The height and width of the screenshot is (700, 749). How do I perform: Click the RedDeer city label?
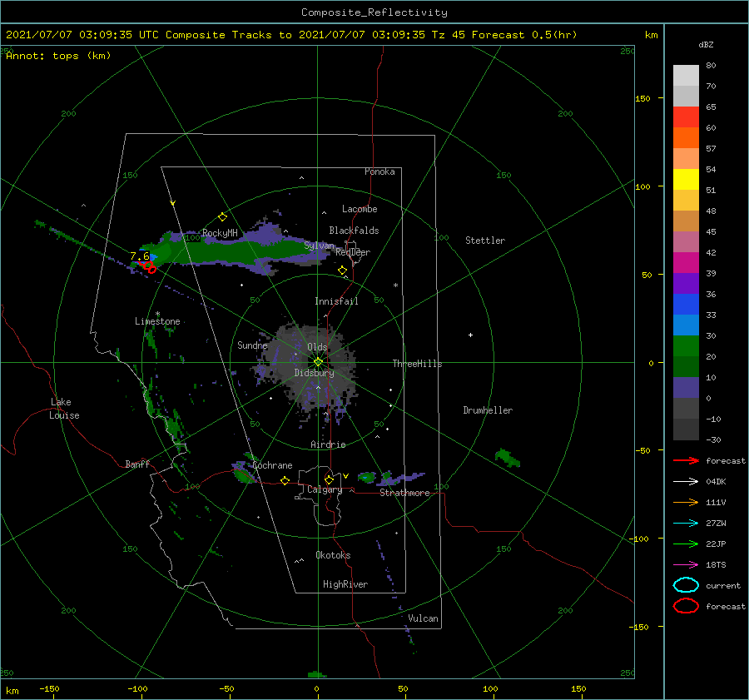353,252
